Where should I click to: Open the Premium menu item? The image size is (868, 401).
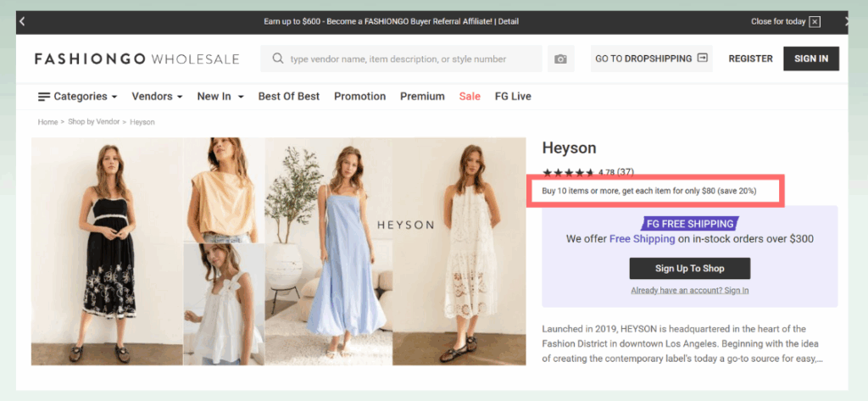coord(422,97)
